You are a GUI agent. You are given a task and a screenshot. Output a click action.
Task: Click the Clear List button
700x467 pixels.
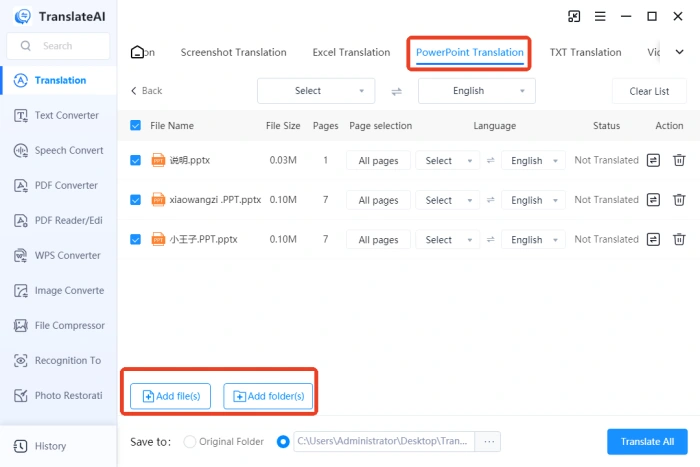[x=649, y=92]
